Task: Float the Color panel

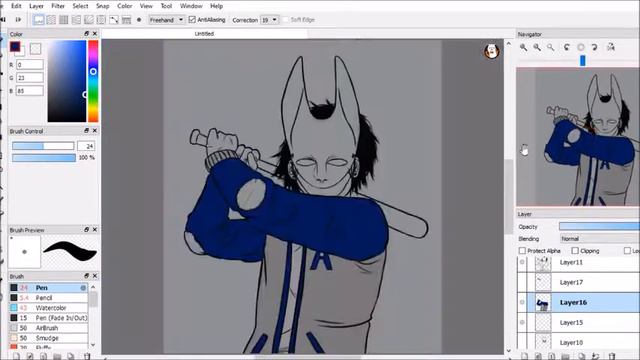Action: 87,33
